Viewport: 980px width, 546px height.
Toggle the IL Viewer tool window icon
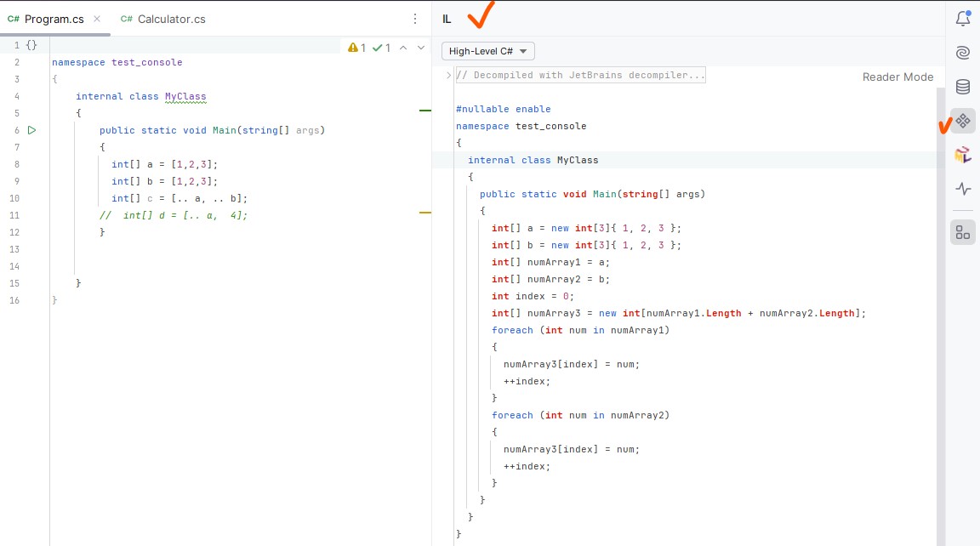pyautogui.click(x=962, y=121)
